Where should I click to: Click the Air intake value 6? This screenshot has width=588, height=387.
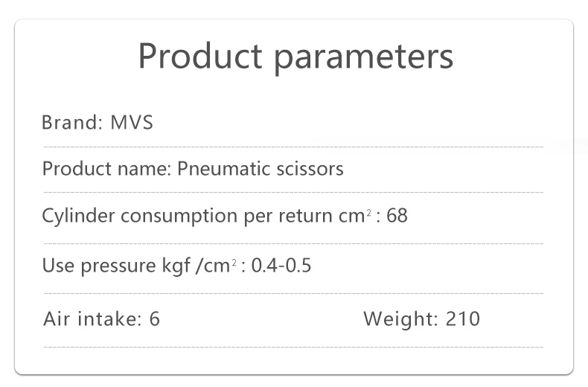tap(155, 319)
